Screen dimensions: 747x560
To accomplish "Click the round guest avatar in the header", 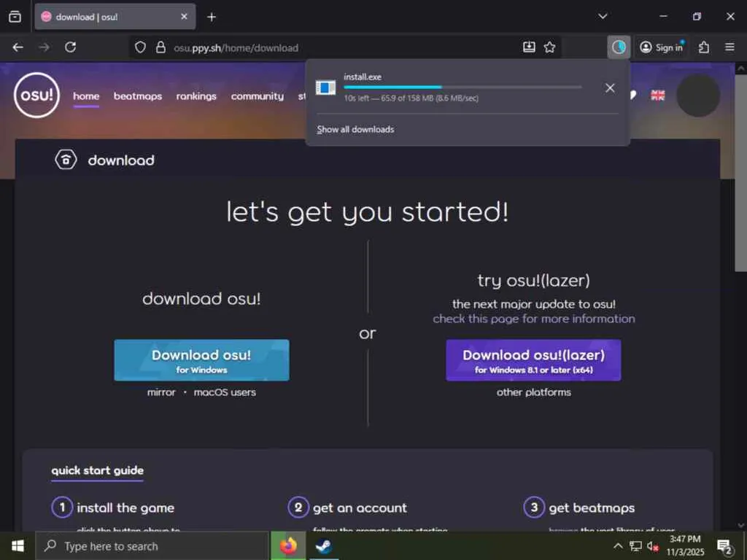I will pos(698,96).
